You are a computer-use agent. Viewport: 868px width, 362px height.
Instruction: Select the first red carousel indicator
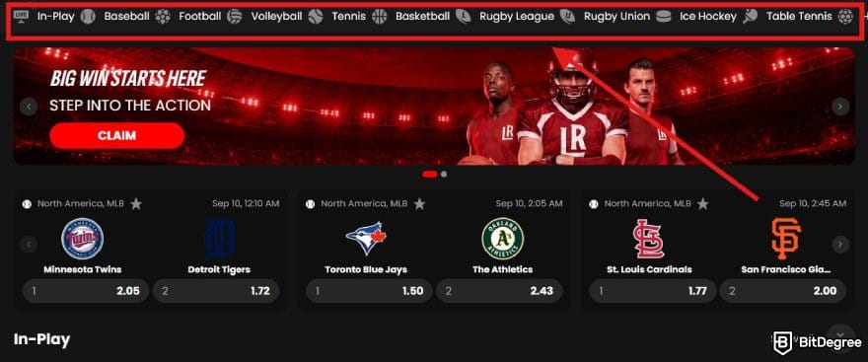point(430,174)
